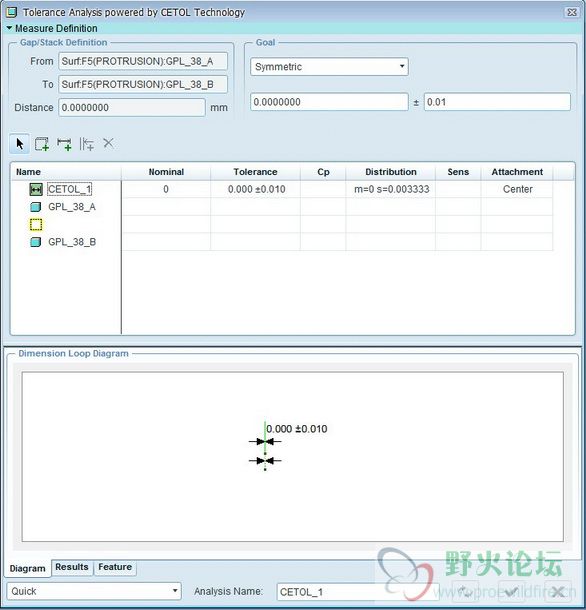Switch to the Results tab
The height and width of the screenshot is (610, 586).
click(x=72, y=567)
